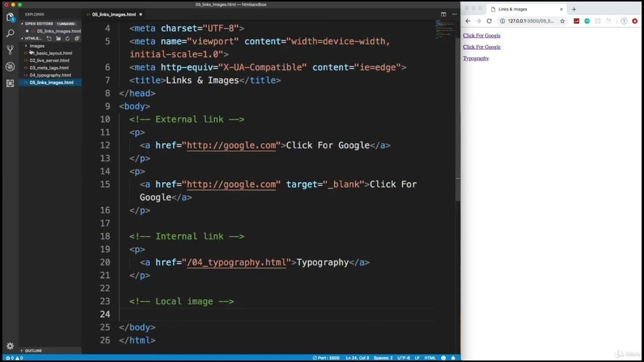
Task: Click the teal round extension icon in Chrome
Action: point(587,21)
